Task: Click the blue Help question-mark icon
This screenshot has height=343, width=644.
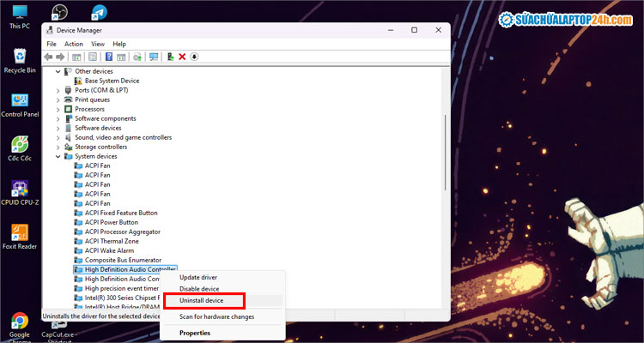Action: pyautogui.click(x=109, y=57)
